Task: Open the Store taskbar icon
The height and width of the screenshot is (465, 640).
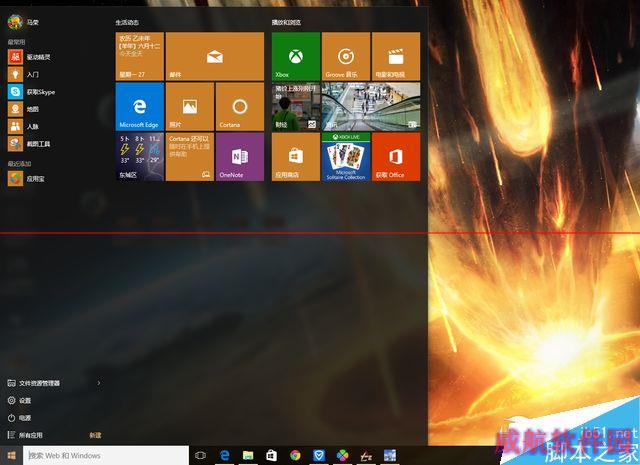Action: [x=271, y=455]
